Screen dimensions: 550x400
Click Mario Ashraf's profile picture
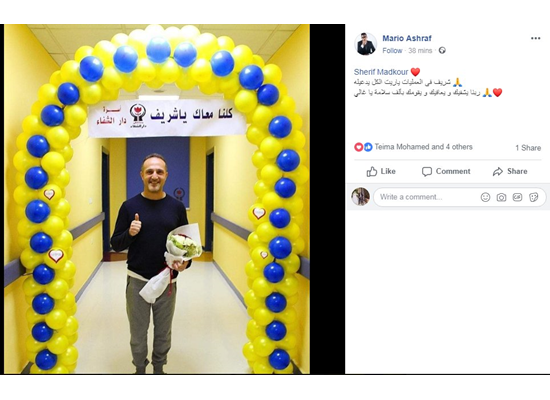coord(365,45)
